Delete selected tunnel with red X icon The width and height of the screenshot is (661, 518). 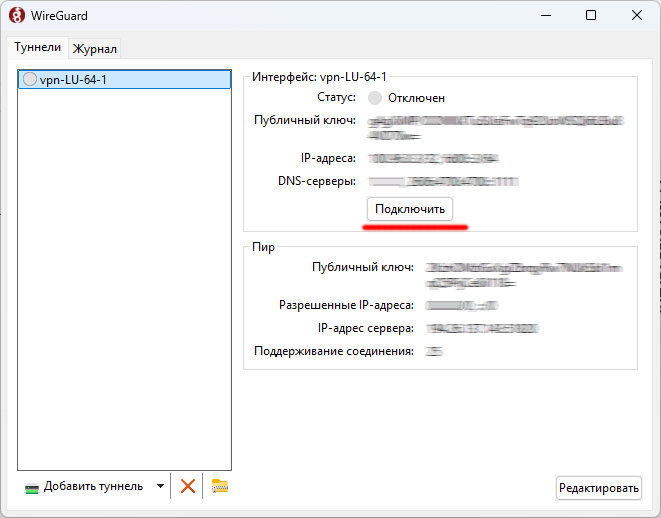tap(187, 486)
